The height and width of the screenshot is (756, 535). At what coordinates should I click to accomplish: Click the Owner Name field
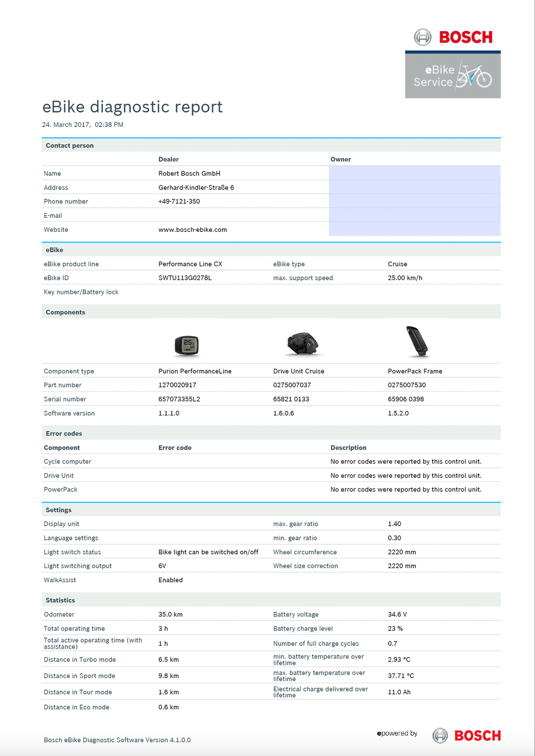click(414, 173)
